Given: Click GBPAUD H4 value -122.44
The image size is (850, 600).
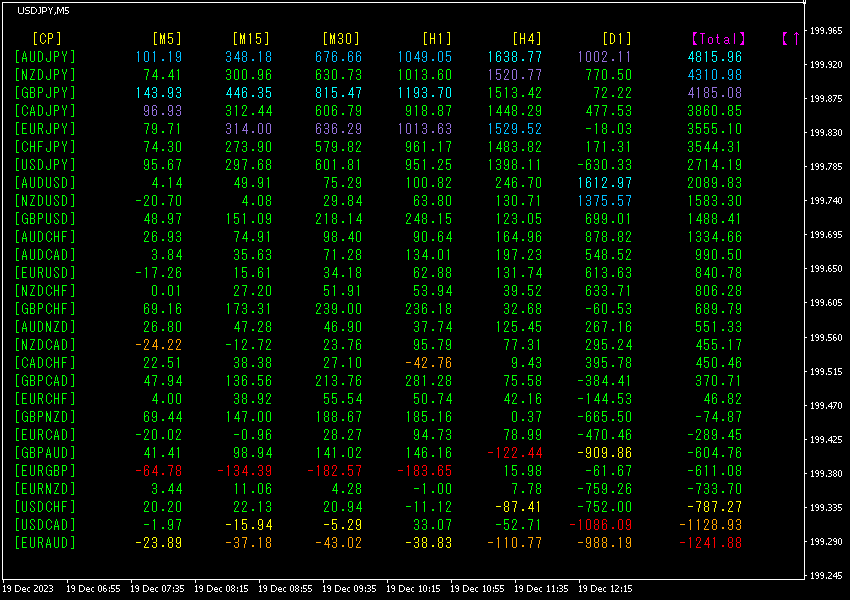Looking at the screenshot, I should point(514,453).
